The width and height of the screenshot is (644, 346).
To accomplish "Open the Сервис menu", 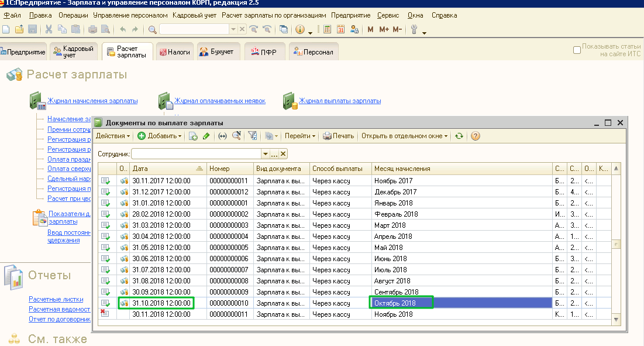I will (x=388, y=15).
